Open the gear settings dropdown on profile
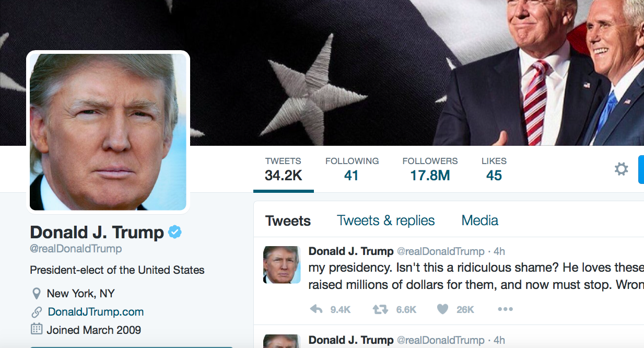644x348 pixels. [x=621, y=169]
